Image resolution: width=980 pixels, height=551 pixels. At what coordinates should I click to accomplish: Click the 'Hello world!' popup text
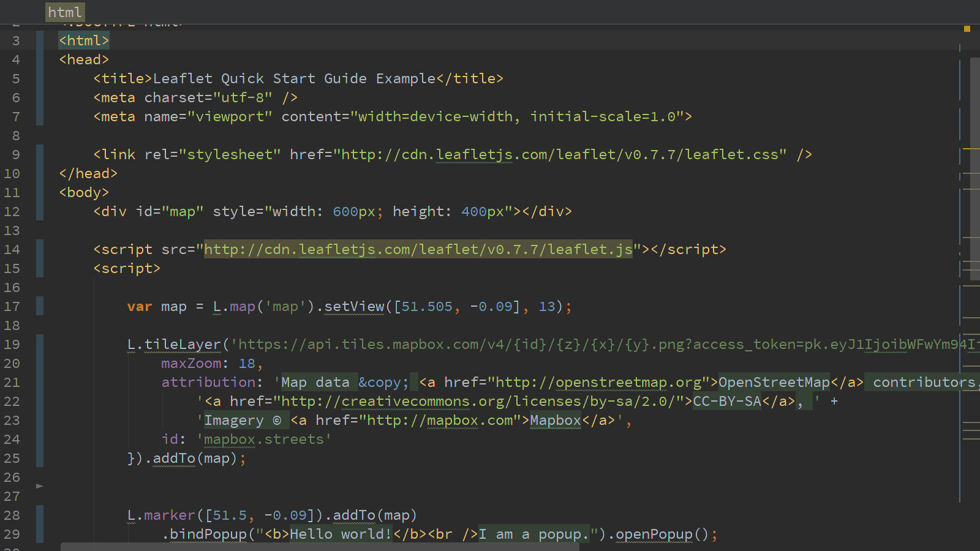[341, 534]
